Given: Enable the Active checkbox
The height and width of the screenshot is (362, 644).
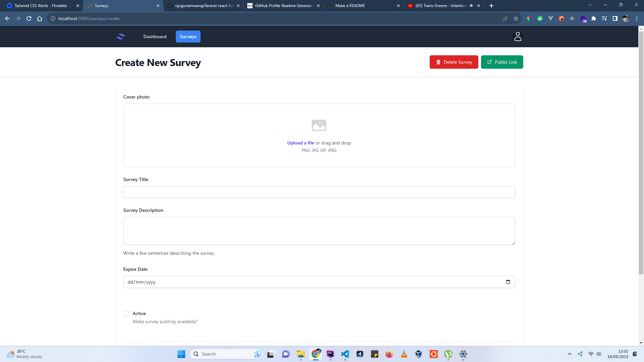Looking at the screenshot, I should tap(126, 313).
